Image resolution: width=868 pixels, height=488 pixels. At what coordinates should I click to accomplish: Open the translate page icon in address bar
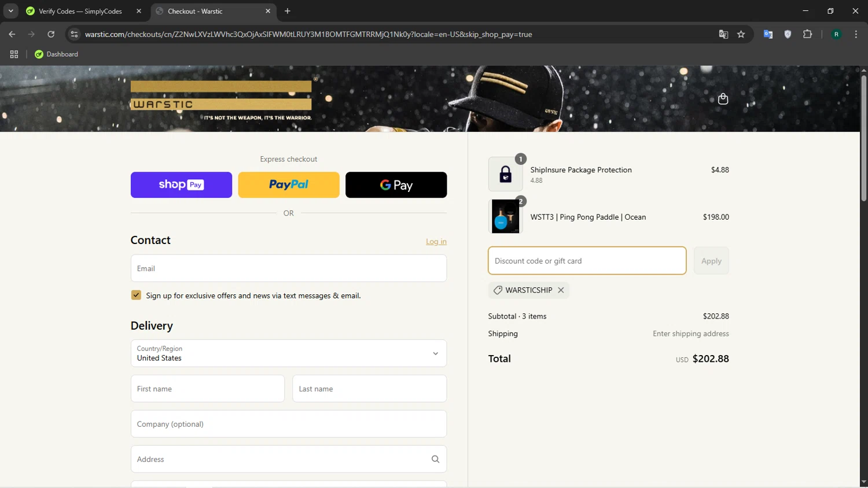[x=723, y=34]
